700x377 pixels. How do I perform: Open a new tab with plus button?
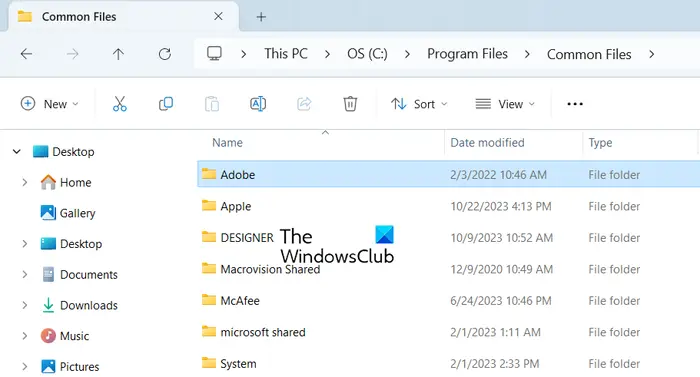pos(261,17)
